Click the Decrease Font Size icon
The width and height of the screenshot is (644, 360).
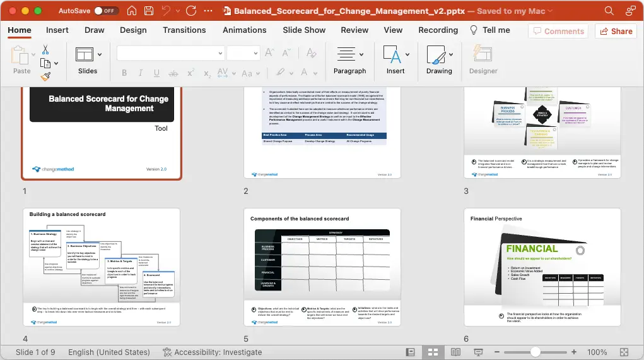[x=286, y=52]
